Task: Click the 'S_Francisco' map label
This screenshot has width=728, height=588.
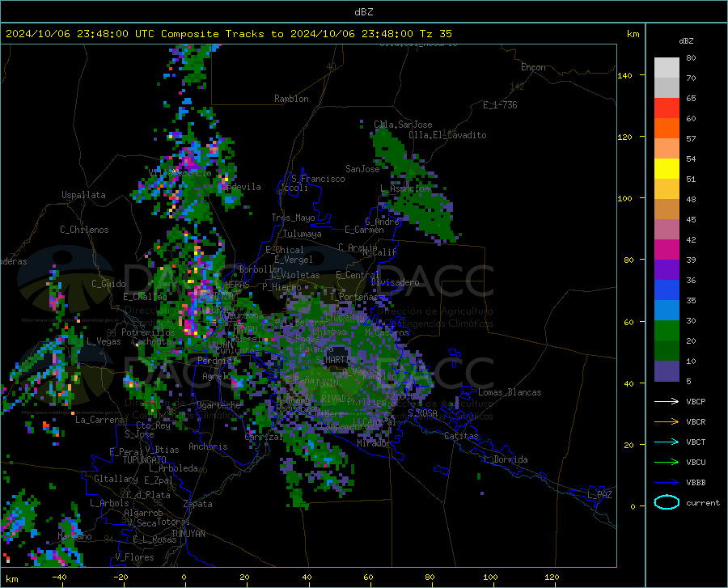Action: (318, 179)
